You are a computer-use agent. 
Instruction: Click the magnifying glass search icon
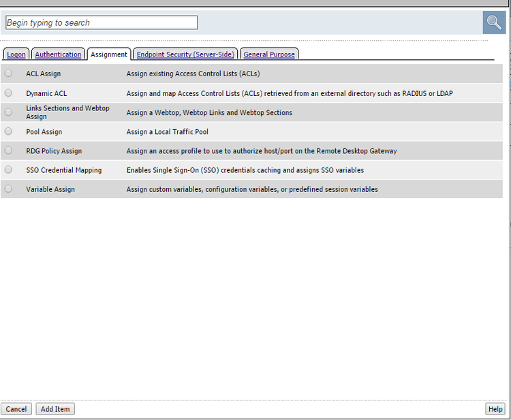point(494,22)
